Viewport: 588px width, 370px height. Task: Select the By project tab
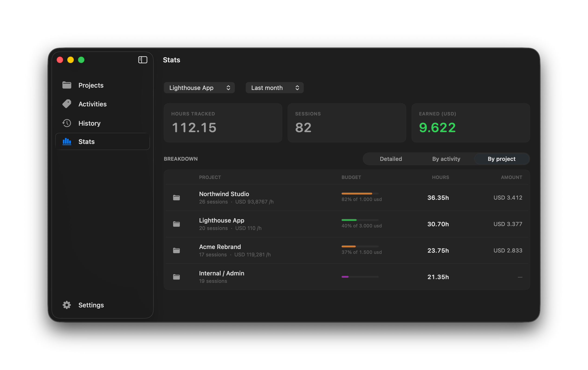coord(501,159)
